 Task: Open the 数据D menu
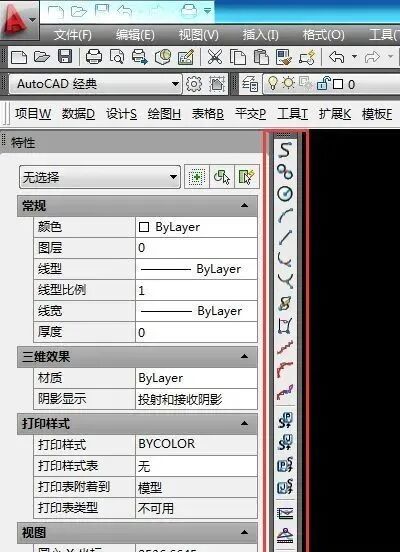pos(78,114)
